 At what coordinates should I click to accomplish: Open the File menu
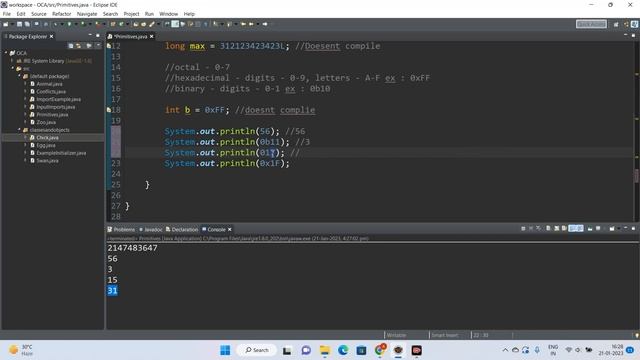coord(7,14)
